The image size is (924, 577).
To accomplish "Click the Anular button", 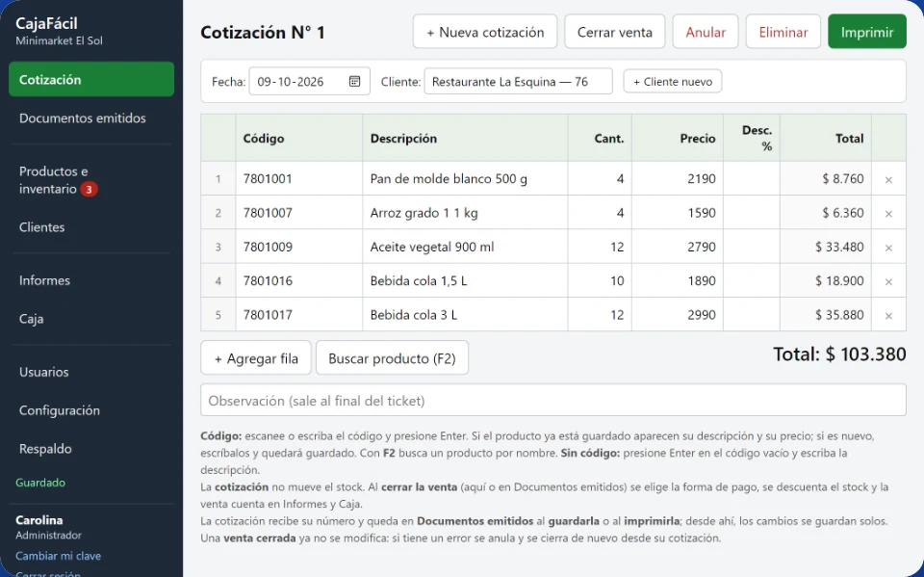I will coord(706,32).
